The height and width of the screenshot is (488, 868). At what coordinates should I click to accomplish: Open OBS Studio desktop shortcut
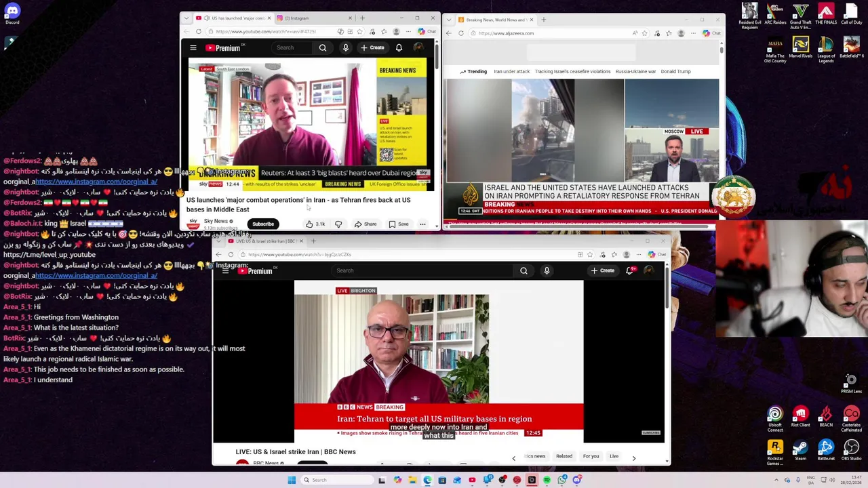[852, 451]
